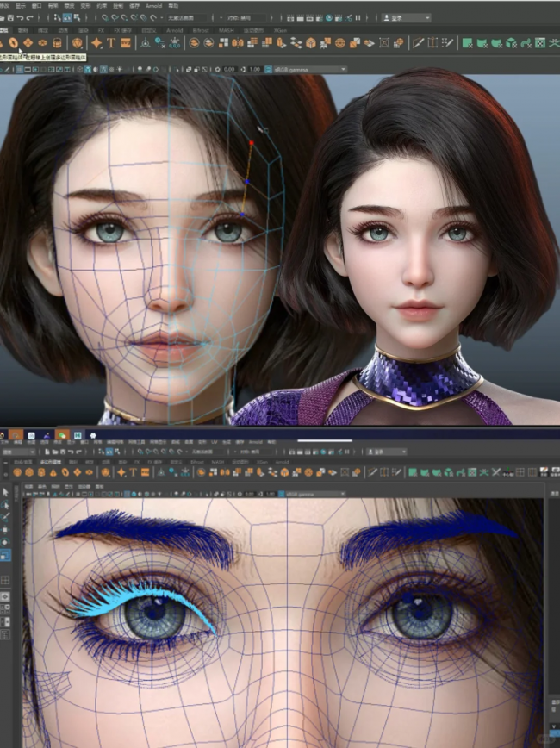The image size is (560, 748).
Task: Activate the Rotate tool in the bottom toolbox
Action: tap(6, 543)
